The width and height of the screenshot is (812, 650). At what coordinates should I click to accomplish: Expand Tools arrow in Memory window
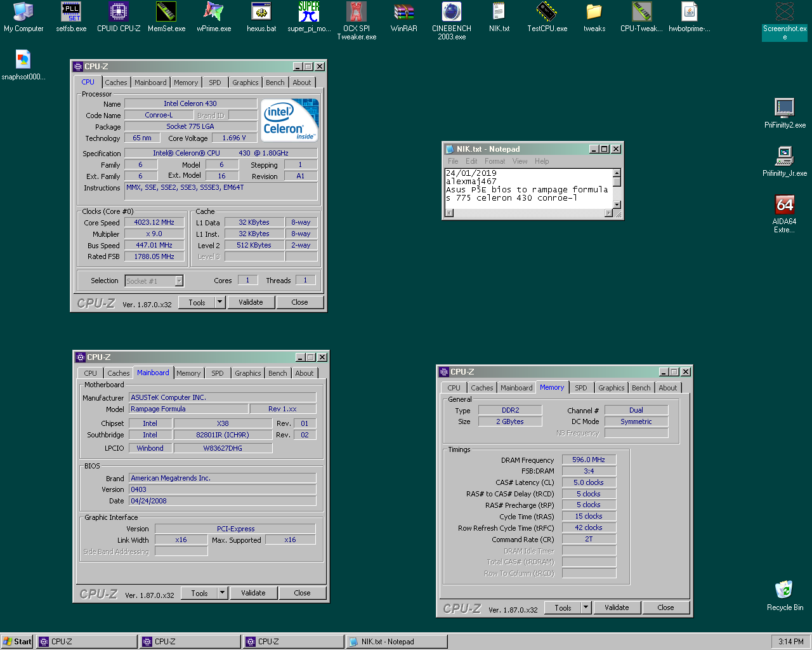click(586, 607)
